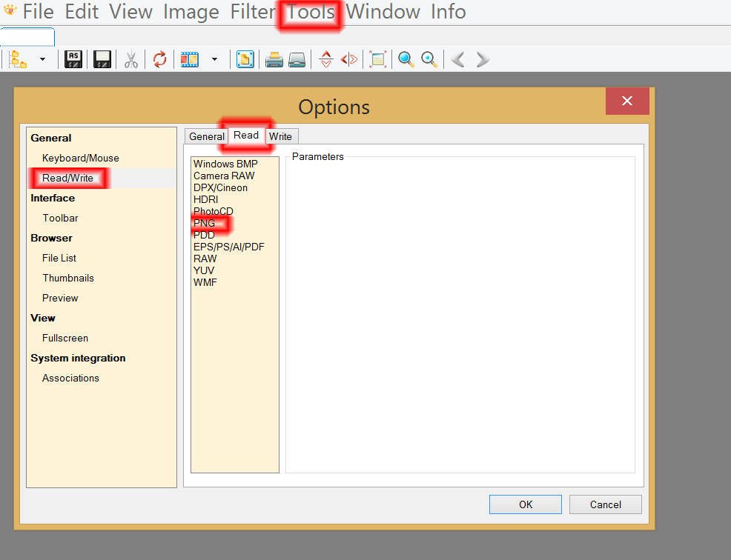The width and height of the screenshot is (731, 560).
Task: Select the General category heading
Action: click(x=51, y=138)
